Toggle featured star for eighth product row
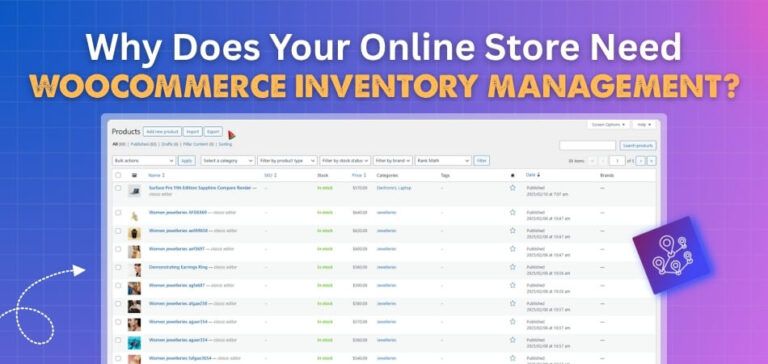The image size is (768, 364). (512, 321)
